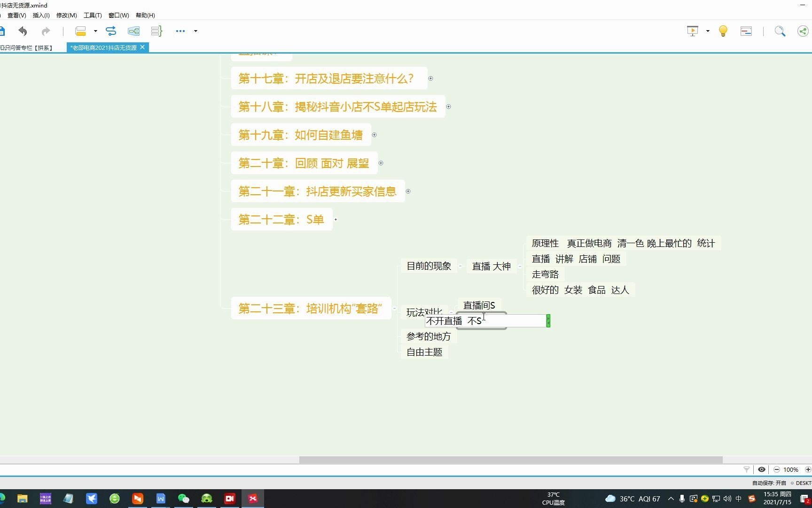Click inside the 不开直播 不S text editing field
Screen dimensions: 812x508
click(485, 321)
